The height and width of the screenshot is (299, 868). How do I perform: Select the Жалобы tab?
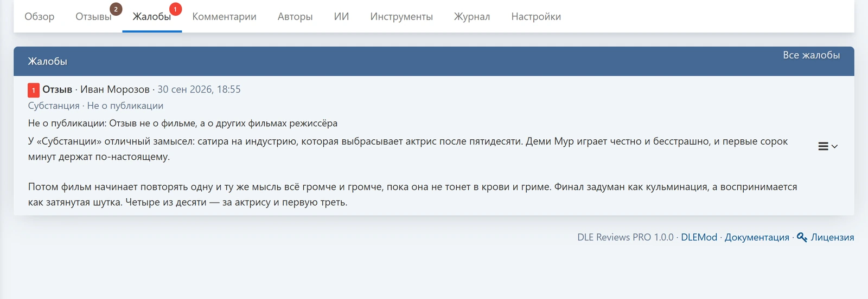pos(152,17)
